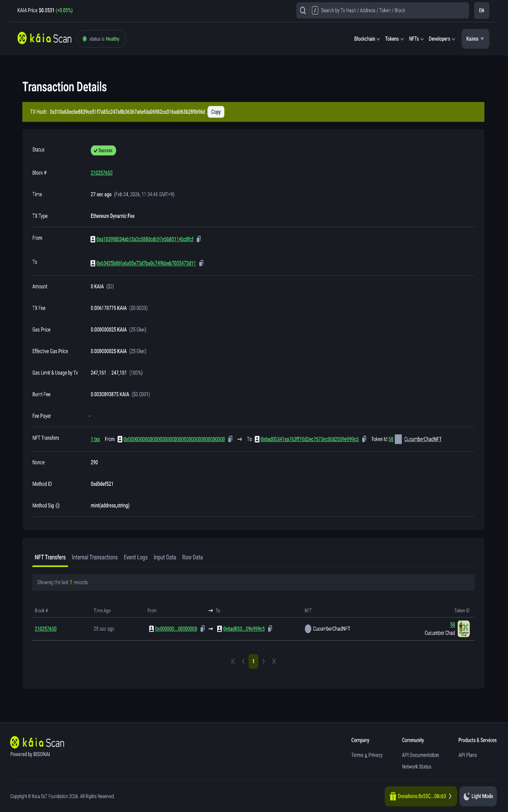Click the transaction search input field

point(392,11)
